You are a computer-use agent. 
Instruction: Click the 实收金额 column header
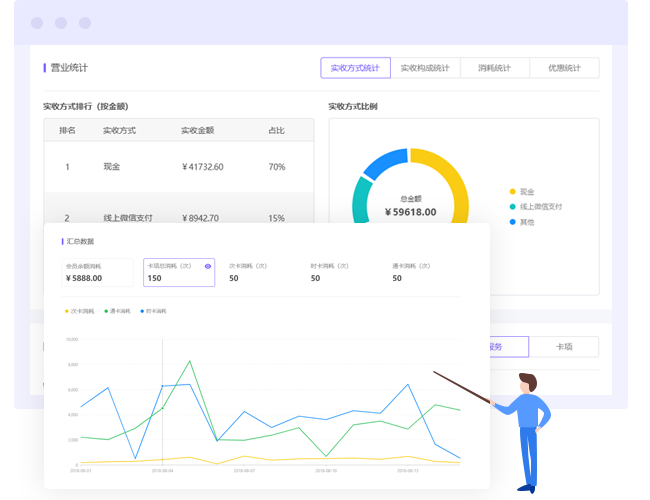tap(202, 130)
